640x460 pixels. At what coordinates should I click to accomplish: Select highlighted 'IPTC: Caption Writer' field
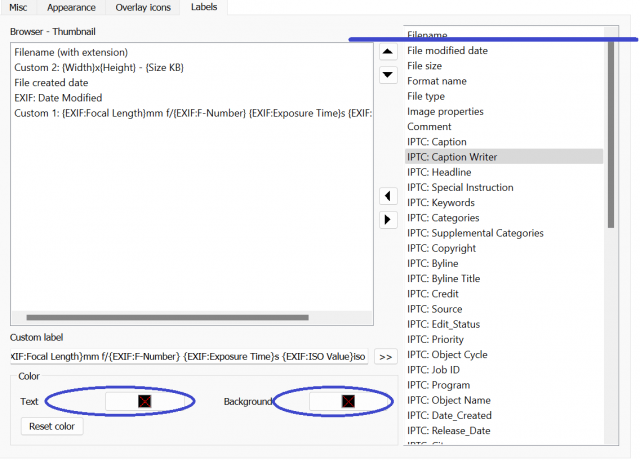click(504, 157)
